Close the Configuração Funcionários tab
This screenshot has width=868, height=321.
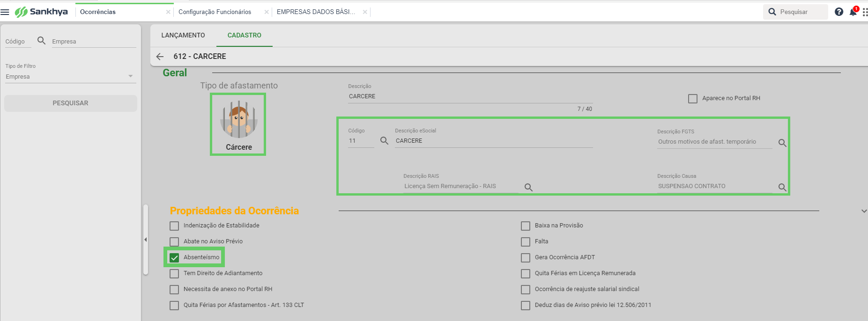267,12
